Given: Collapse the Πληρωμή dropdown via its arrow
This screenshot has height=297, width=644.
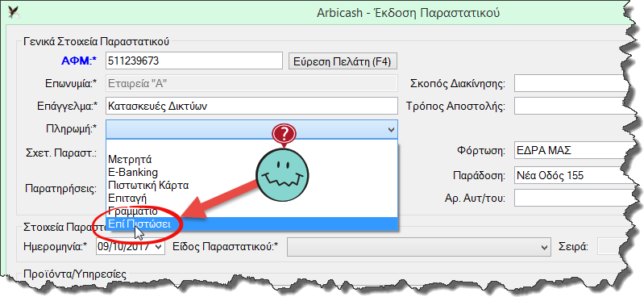Looking at the screenshot, I should click(392, 129).
